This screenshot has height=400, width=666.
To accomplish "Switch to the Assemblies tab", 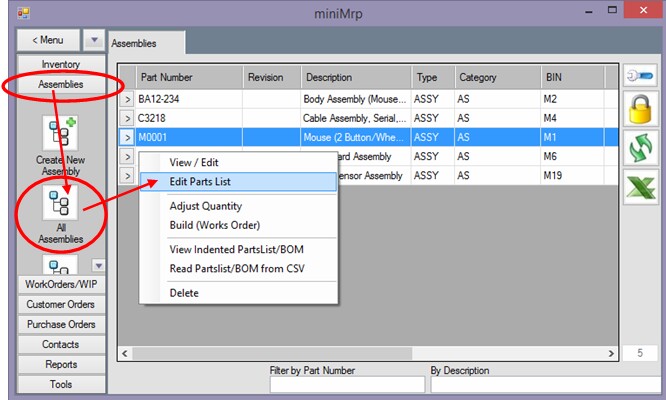I will tap(133, 44).
